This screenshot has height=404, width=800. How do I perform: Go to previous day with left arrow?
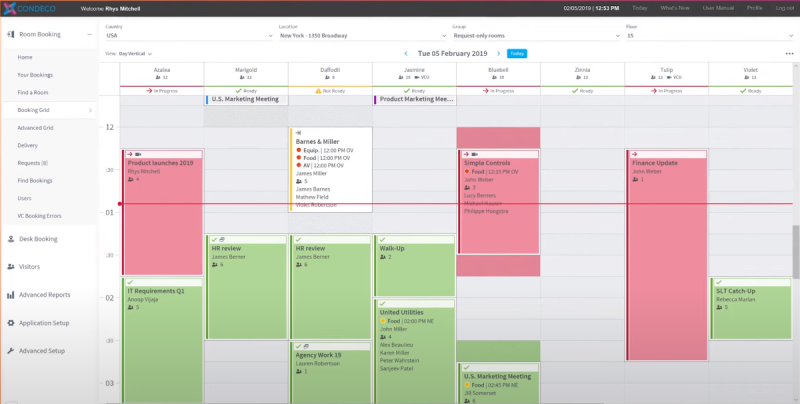[405, 53]
